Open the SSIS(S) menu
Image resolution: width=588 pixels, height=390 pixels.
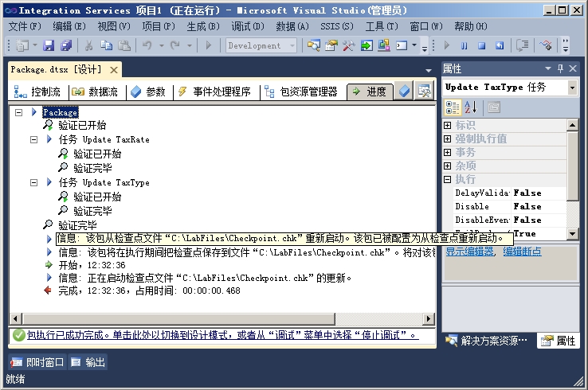(337, 26)
